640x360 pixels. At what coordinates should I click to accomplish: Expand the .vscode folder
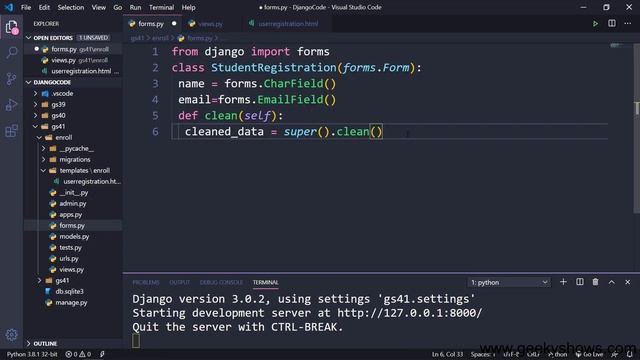(36, 93)
